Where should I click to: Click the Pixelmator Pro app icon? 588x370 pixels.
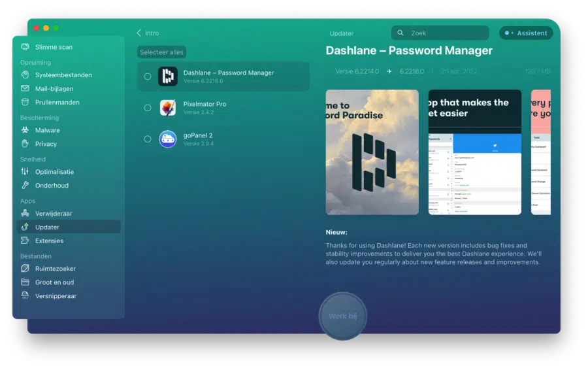point(168,108)
